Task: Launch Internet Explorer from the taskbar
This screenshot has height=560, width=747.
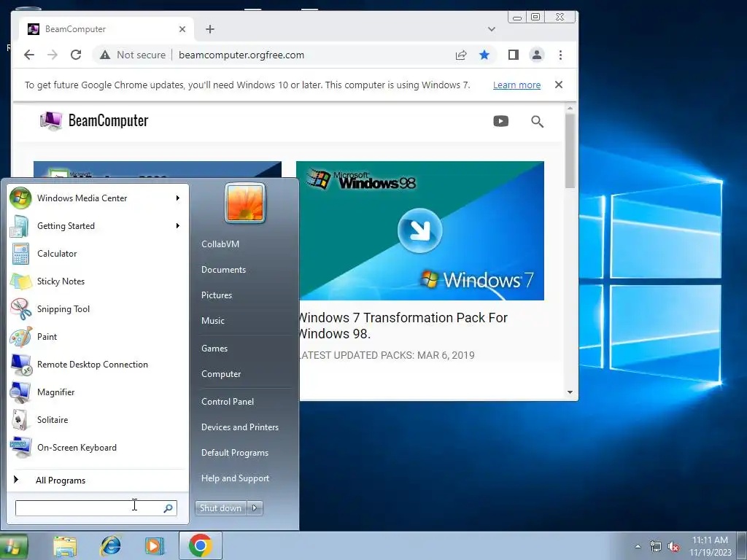Action: pyautogui.click(x=111, y=546)
